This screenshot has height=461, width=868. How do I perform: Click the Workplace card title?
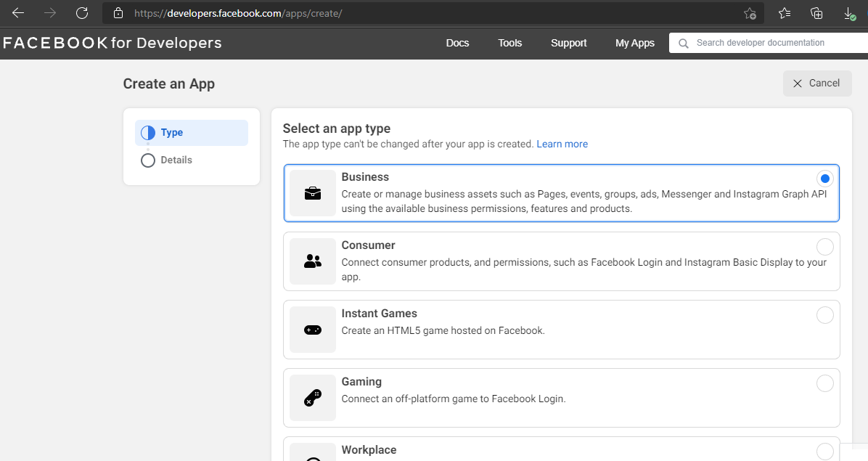369,450
